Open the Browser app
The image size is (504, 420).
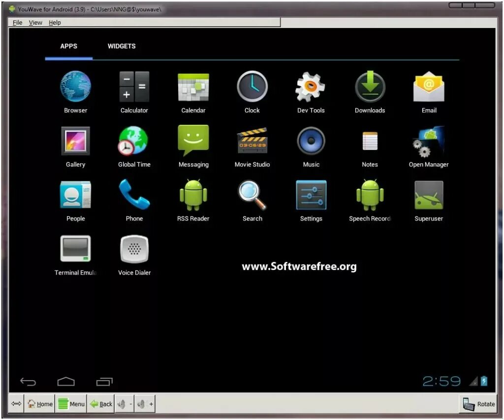pos(75,92)
